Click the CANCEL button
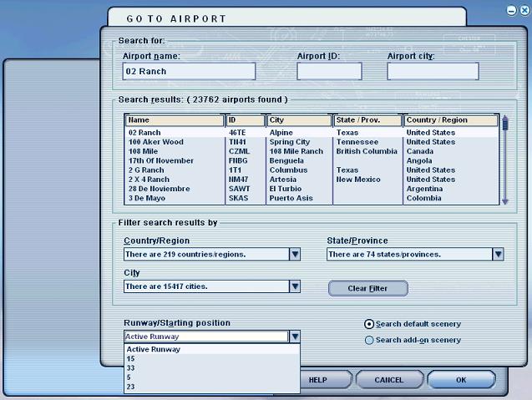Viewport: 532px width, 400px height. tap(388, 380)
